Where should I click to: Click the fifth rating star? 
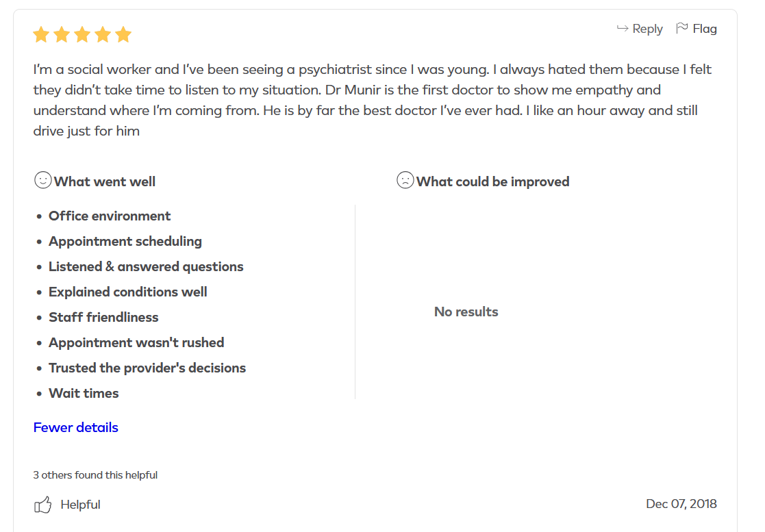pyautogui.click(x=123, y=35)
